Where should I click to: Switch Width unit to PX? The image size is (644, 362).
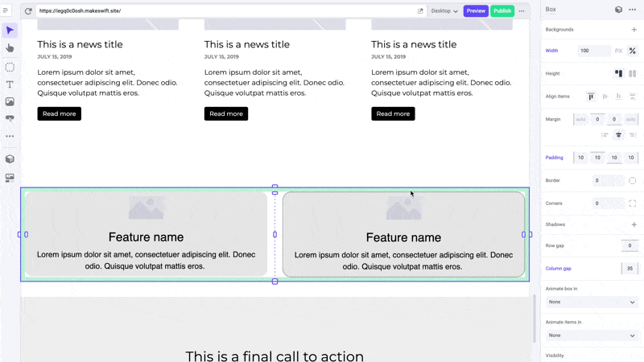pos(618,51)
